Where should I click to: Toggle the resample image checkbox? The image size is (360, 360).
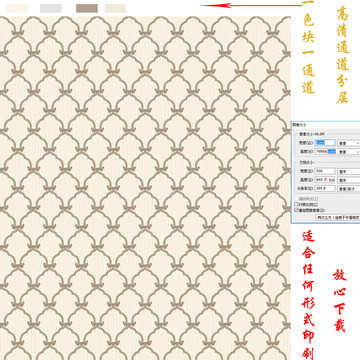296,210
